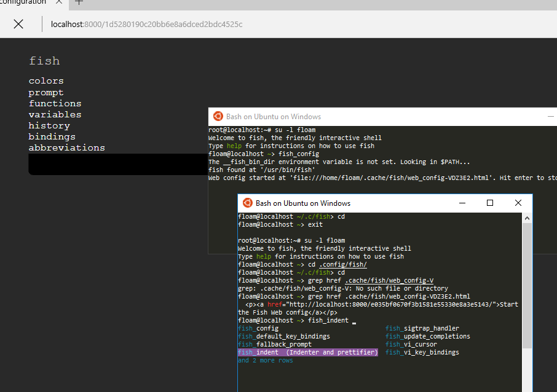Click Ubuntu logo icon of front Bash window
Viewport: 557px width, 392px height.
pyautogui.click(x=247, y=203)
